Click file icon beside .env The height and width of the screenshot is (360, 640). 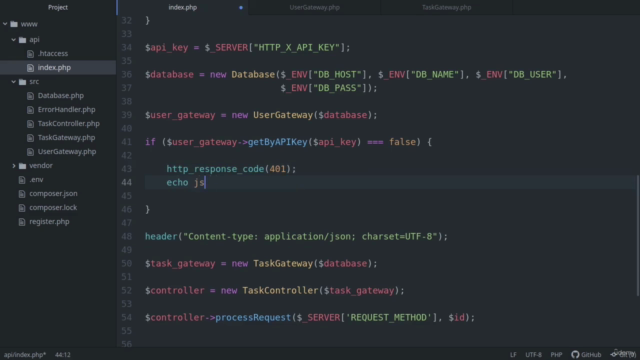pyautogui.click(x=22, y=180)
